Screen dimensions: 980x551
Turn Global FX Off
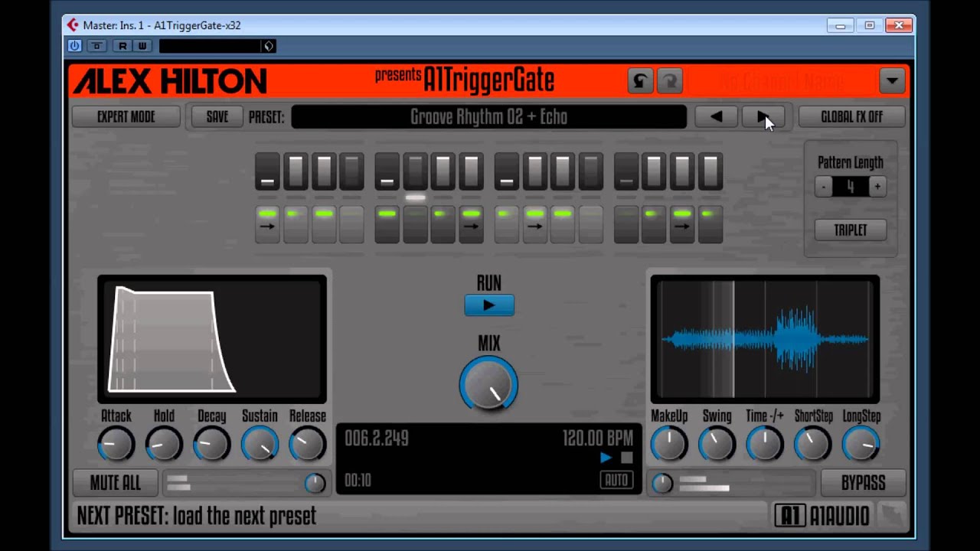coord(851,117)
